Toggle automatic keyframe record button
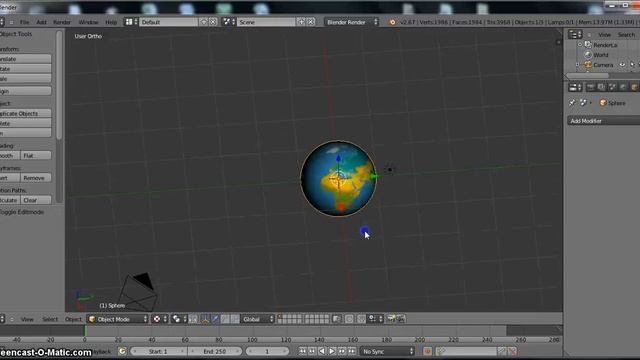Screen dimensions: 640x360 click(427, 351)
